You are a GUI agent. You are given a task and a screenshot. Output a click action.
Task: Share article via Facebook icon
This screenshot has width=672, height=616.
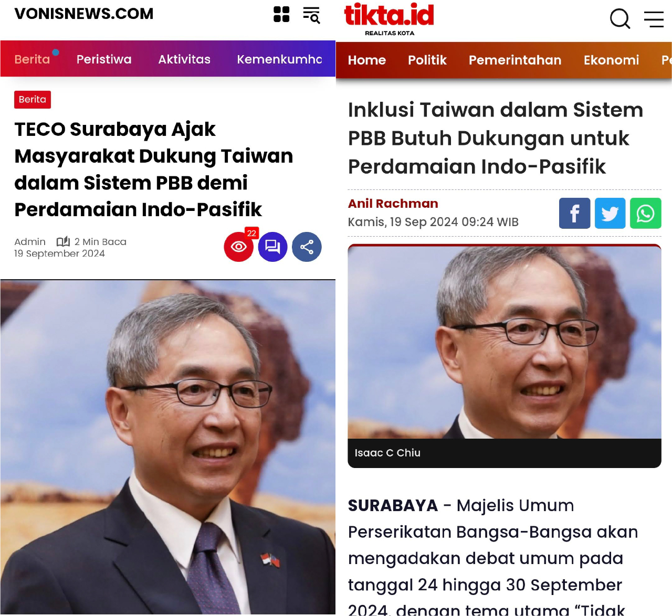tap(575, 213)
